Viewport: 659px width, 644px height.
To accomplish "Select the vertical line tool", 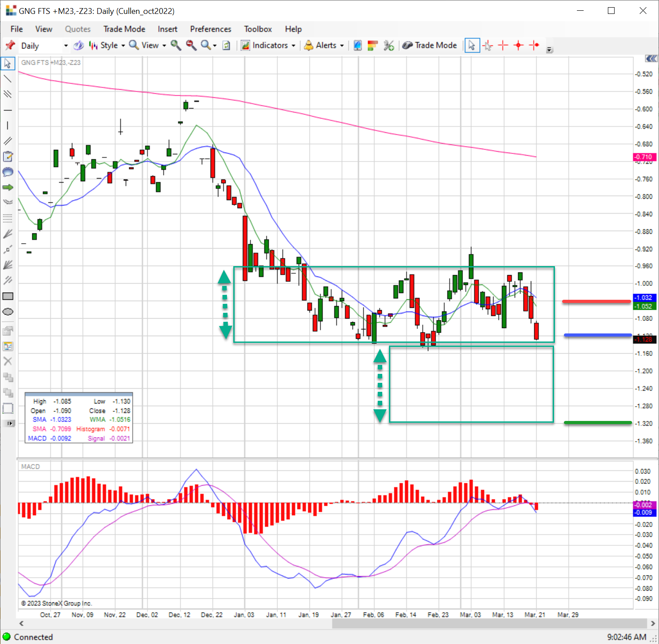I will tap(8, 126).
